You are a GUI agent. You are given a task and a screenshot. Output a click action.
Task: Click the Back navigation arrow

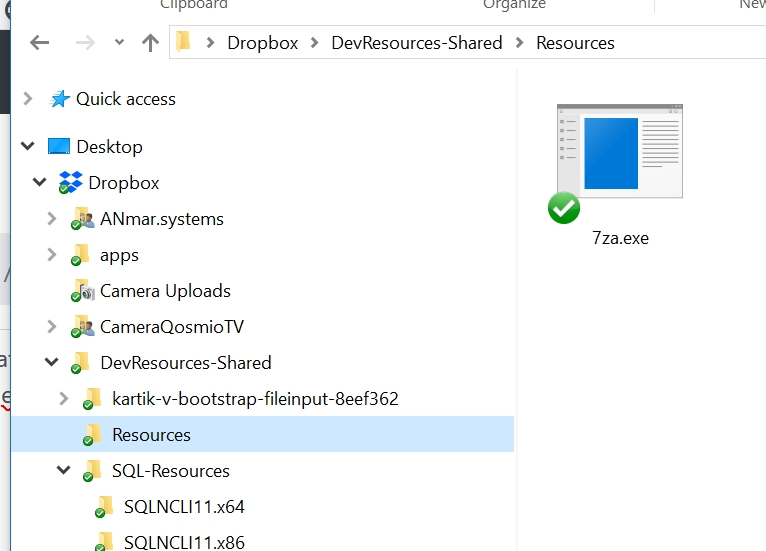(x=39, y=42)
